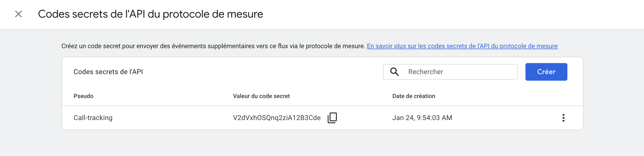
Task: Click the 'Codes secrets de l'API' card title
Action: [108, 72]
